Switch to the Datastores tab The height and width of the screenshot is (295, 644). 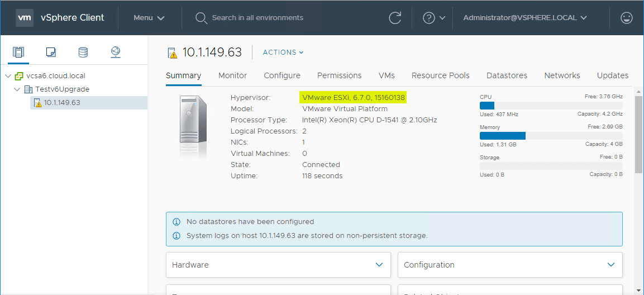pyautogui.click(x=507, y=76)
